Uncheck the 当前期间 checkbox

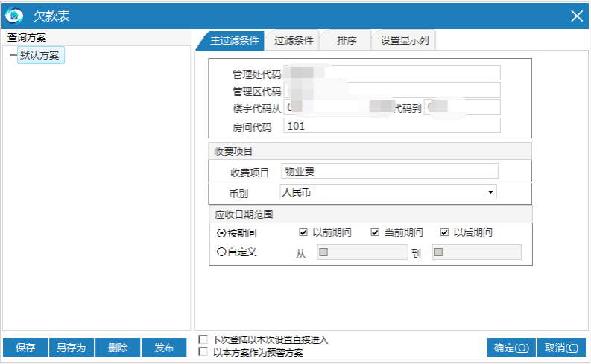click(375, 232)
